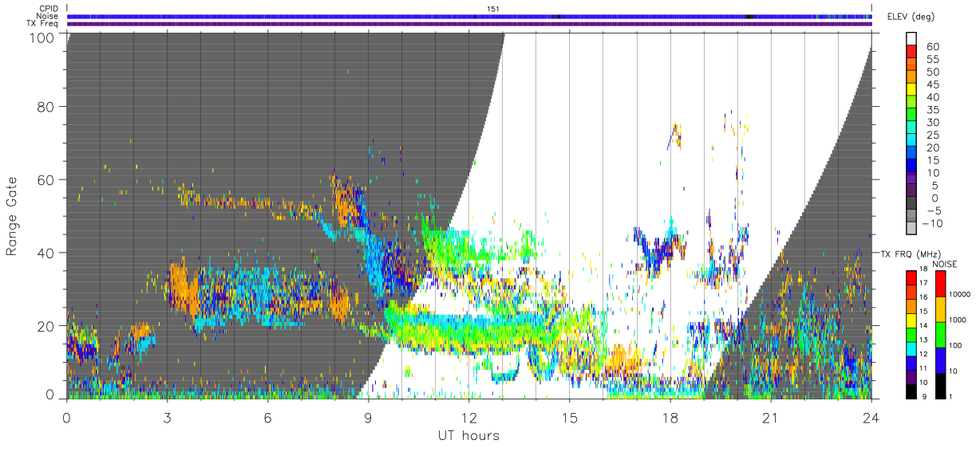This screenshot has width=980, height=452.
Task: Click elevation colorbar label 30
Action: click(x=933, y=123)
